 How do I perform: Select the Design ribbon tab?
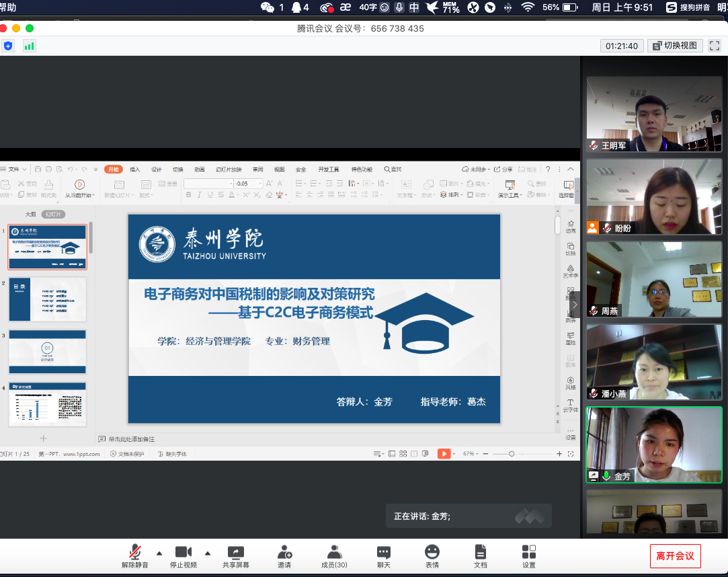[x=157, y=169]
